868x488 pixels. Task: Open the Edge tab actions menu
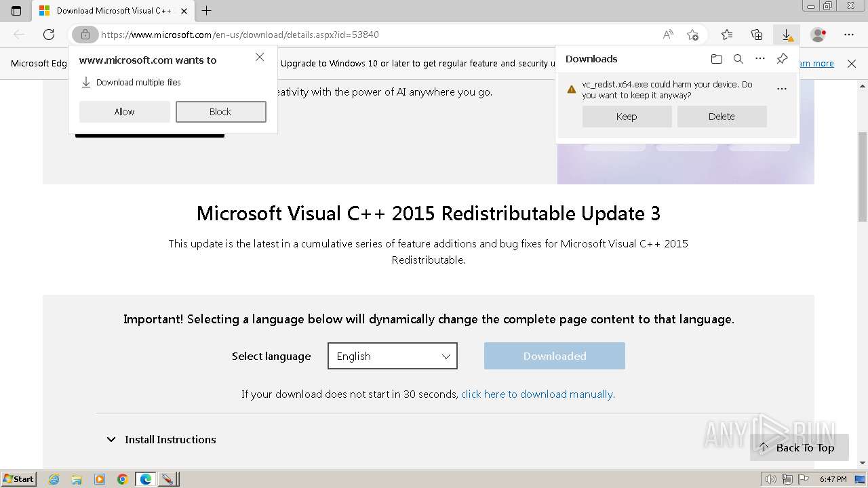coord(16,11)
